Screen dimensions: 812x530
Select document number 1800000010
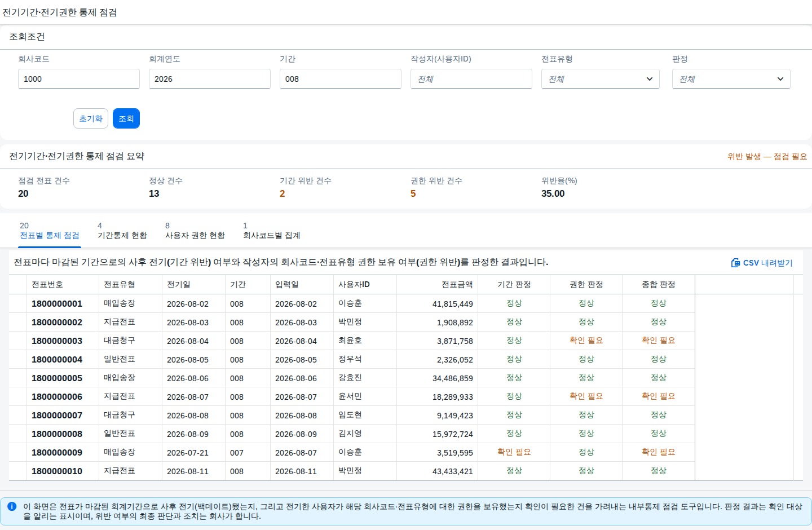[x=57, y=471]
